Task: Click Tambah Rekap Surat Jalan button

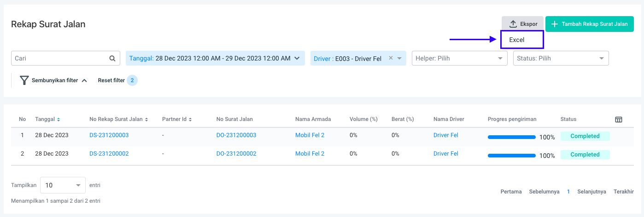Action: [589, 24]
